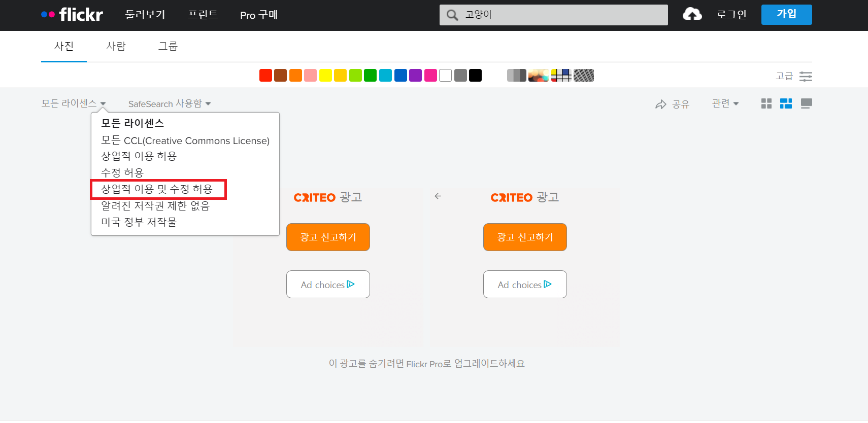Switch to the 사람 tab
The image size is (868, 423).
[x=116, y=46]
